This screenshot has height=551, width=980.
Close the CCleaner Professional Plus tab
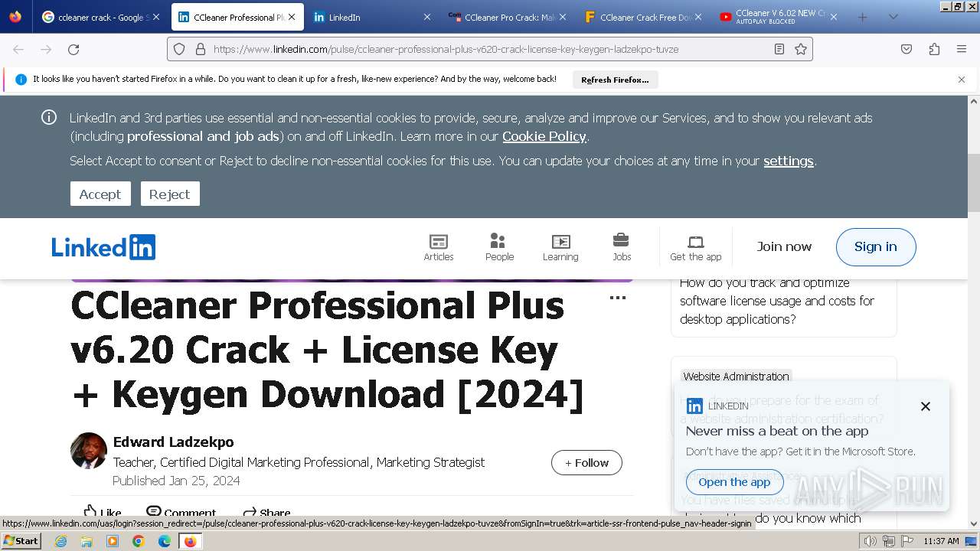(292, 17)
